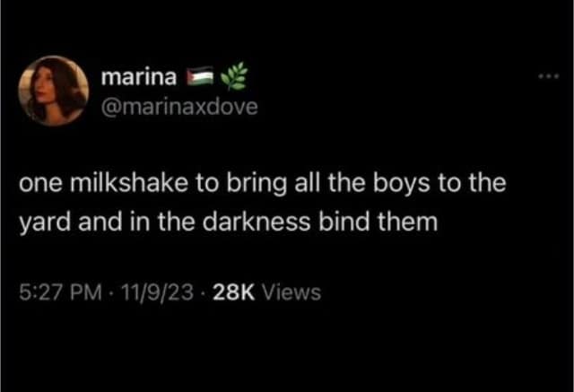Open the 28K view count number
This screenshot has height=392, width=574.
point(233,292)
